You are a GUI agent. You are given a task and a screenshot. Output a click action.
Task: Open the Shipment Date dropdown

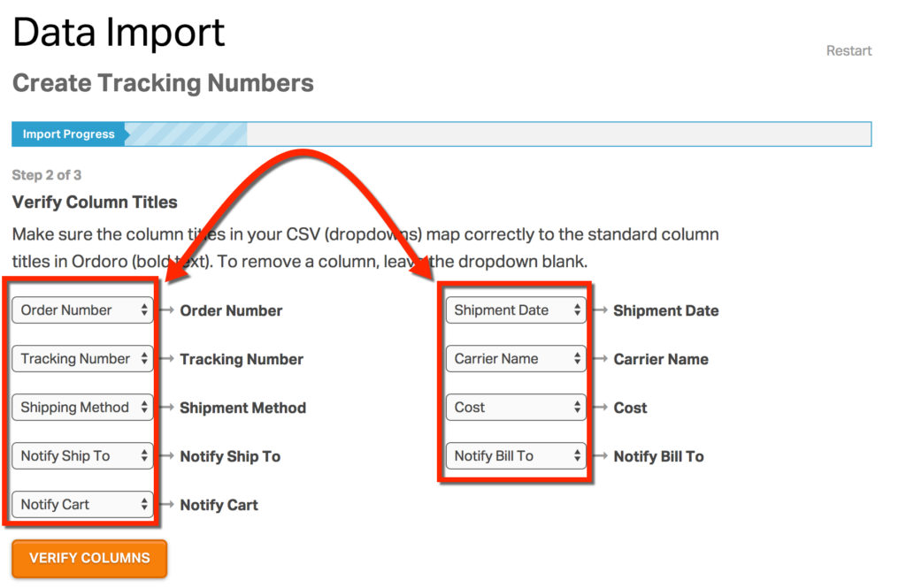click(x=516, y=310)
